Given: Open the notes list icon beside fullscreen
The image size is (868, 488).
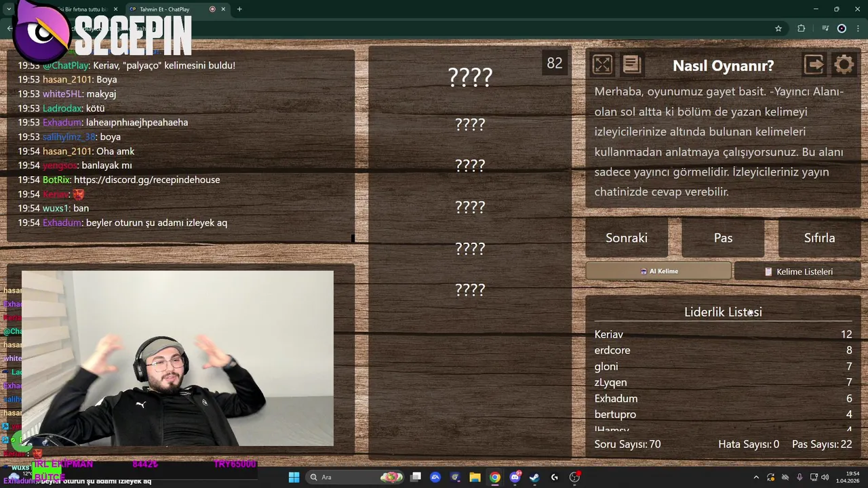Looking at the screenshot, I should pyautogui.click(x=631, y=64).
